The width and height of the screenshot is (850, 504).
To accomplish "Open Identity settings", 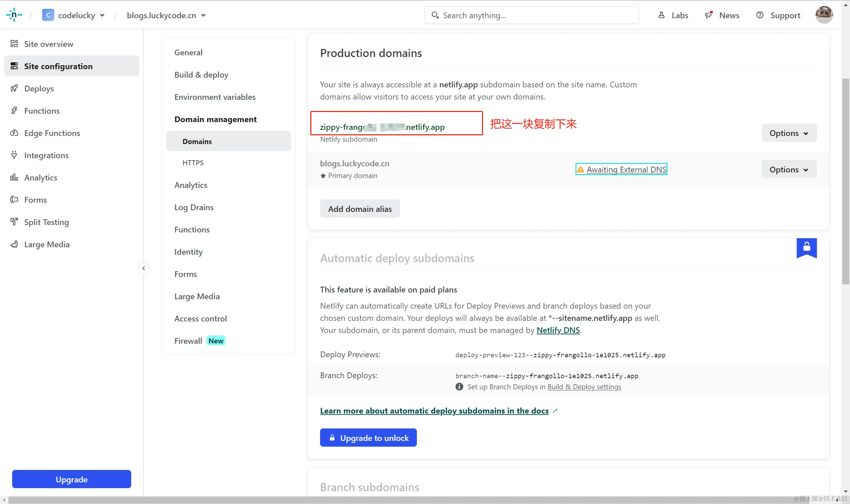I will pos(188,252).
